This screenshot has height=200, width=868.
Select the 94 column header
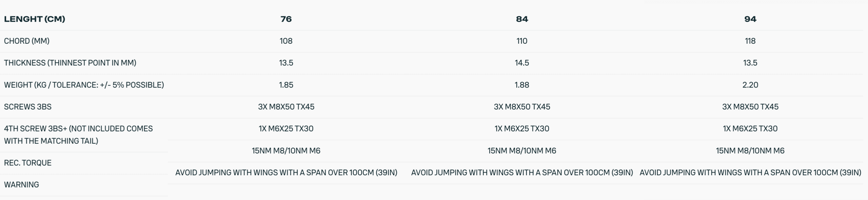tap(750, 19)
